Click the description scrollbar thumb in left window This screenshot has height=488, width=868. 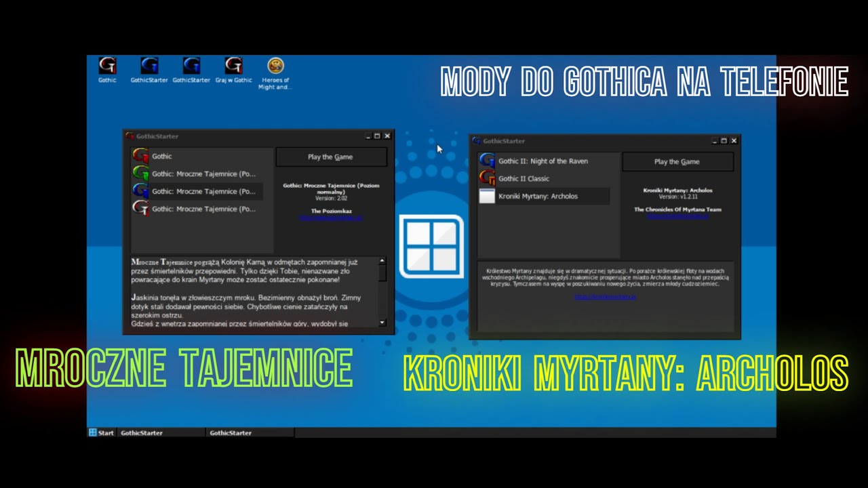tap(382, 272)
